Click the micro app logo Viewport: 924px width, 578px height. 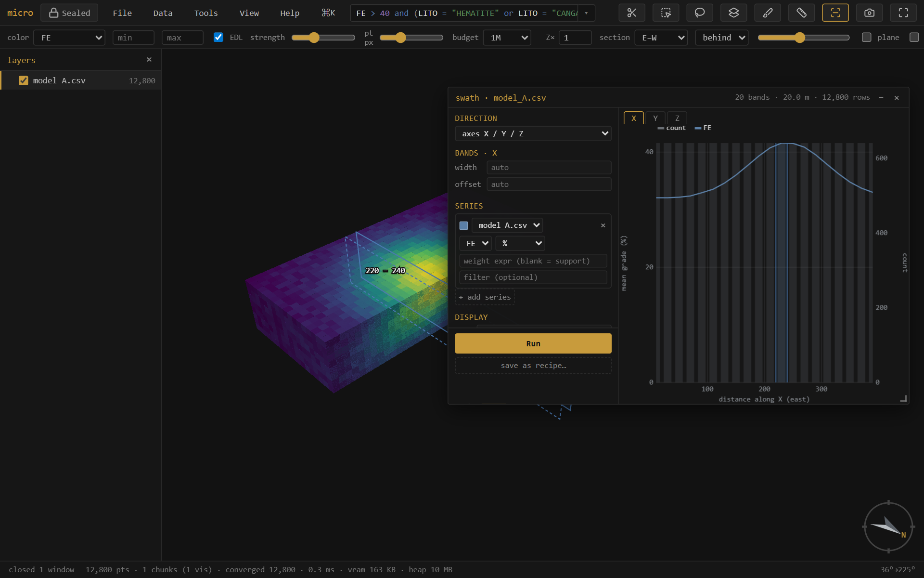20,13
